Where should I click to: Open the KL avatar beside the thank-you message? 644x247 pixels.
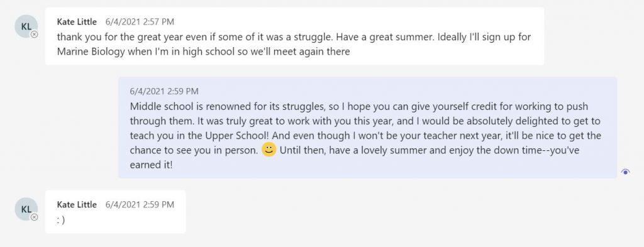[x=26, y=26]
